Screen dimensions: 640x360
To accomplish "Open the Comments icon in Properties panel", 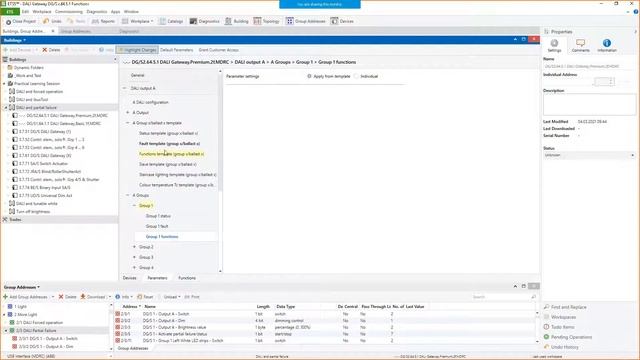I will (x=580, y=43).
